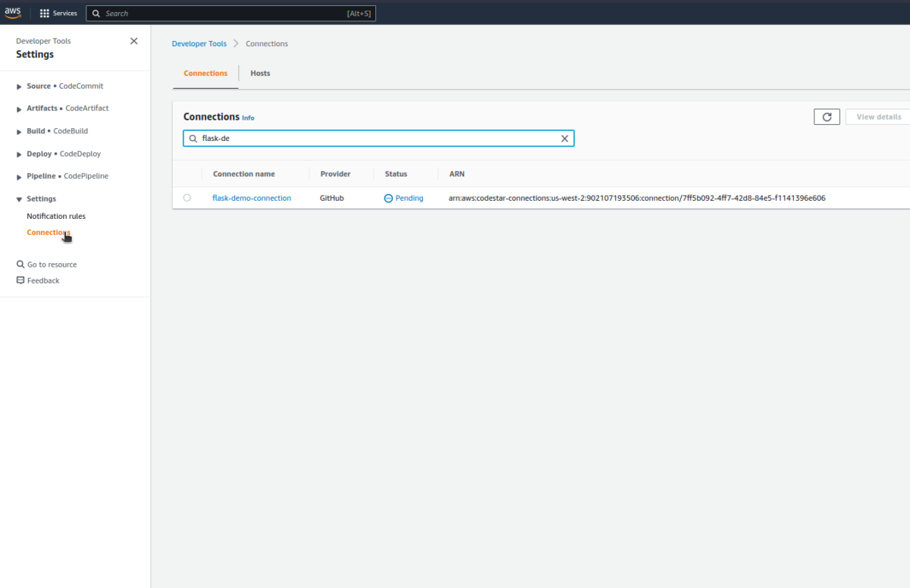This screenshot has height=588, width=910.
Task: Close the Developer Tools settings panel
Action: point(134,41)
